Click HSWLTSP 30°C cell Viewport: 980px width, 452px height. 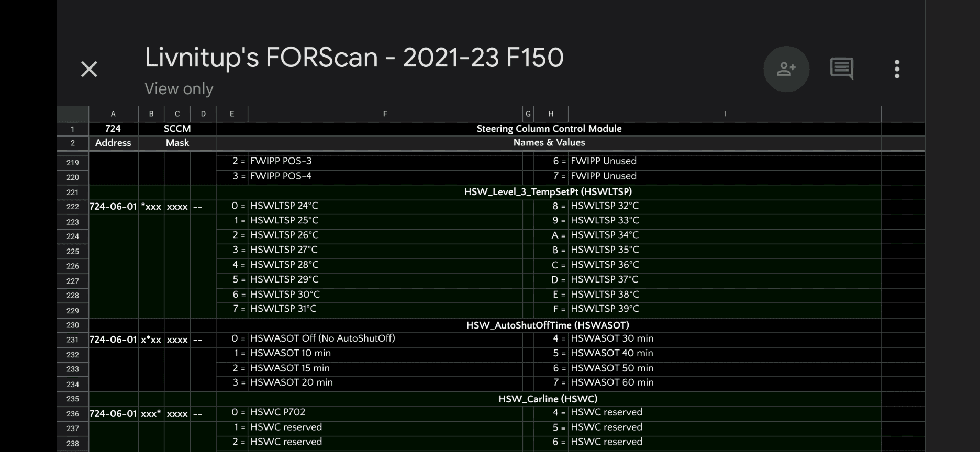pyautogui.click(x=385, y=295)
